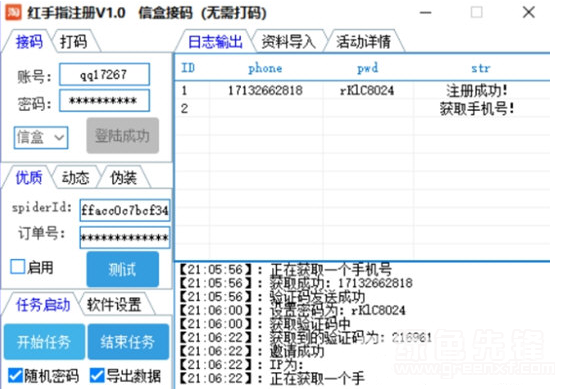Maximize the window

tap(477, 13)
